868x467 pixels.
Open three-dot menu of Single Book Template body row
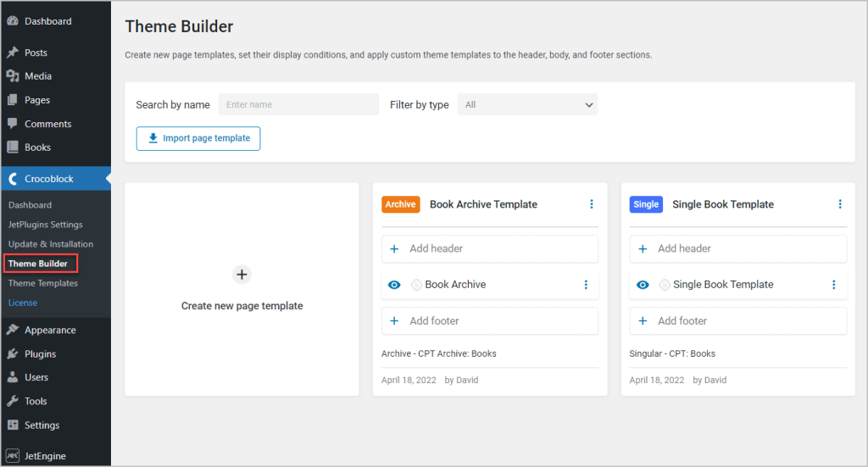click(834, 285)
